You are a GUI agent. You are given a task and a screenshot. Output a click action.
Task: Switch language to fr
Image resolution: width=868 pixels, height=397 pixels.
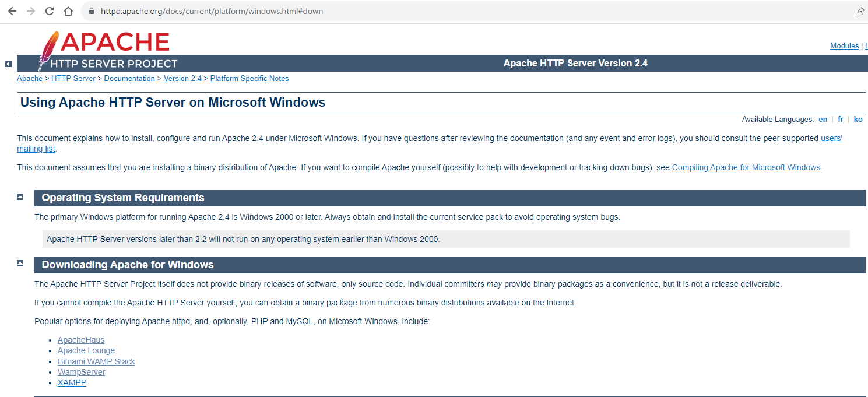click(x=841, y=119)
